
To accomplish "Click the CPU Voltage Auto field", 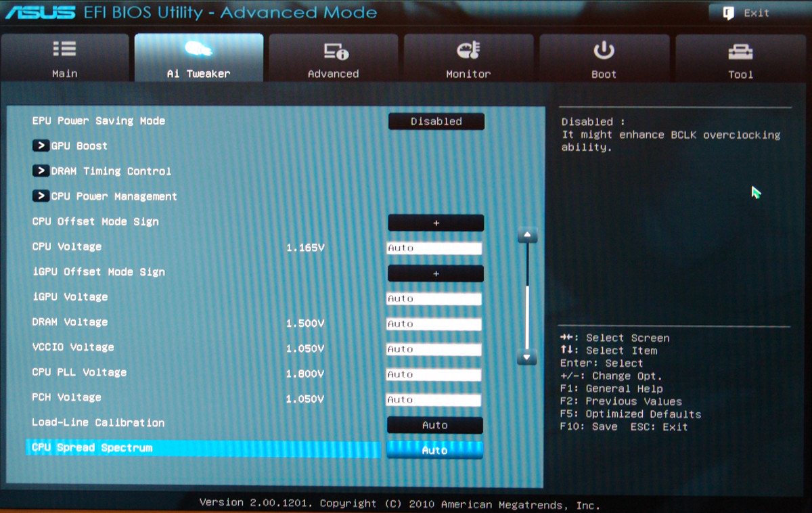I will pos(434,248).
